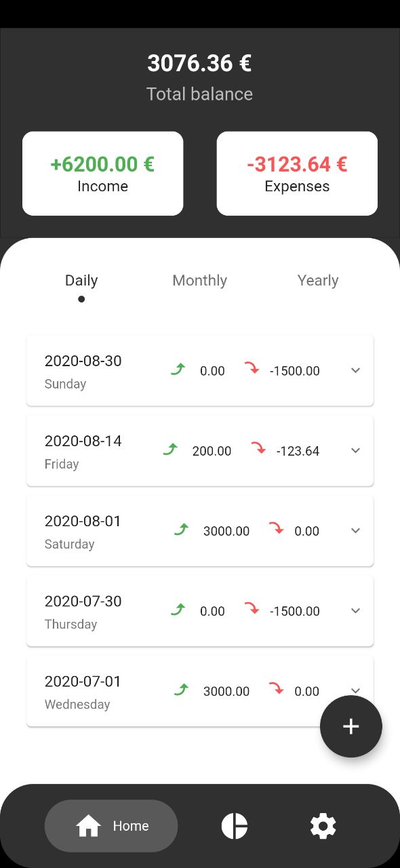
Task: Click the green income arrow on the 2020-08-30 row
Action: tap(178, 370)
